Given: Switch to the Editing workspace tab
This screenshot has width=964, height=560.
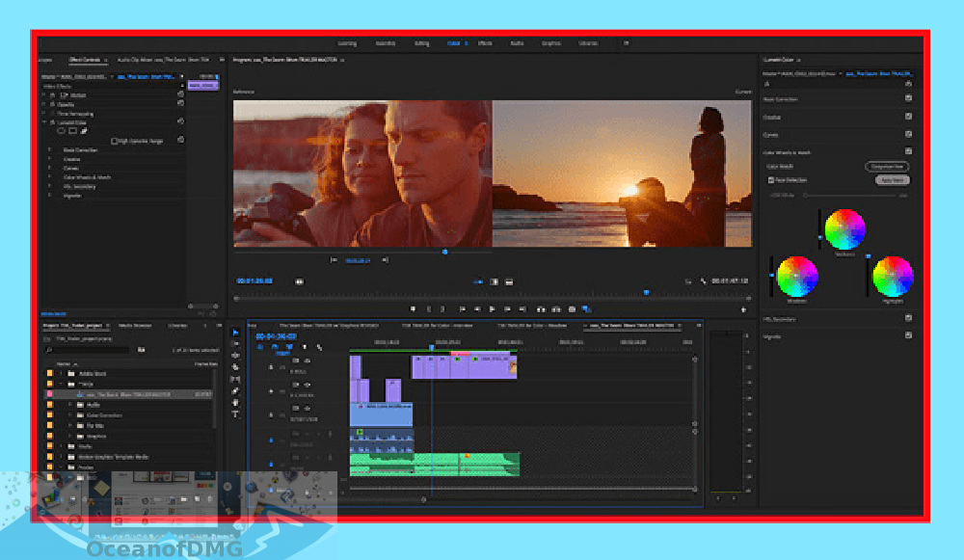Looking at the screenshot, I should click(422, 43).
